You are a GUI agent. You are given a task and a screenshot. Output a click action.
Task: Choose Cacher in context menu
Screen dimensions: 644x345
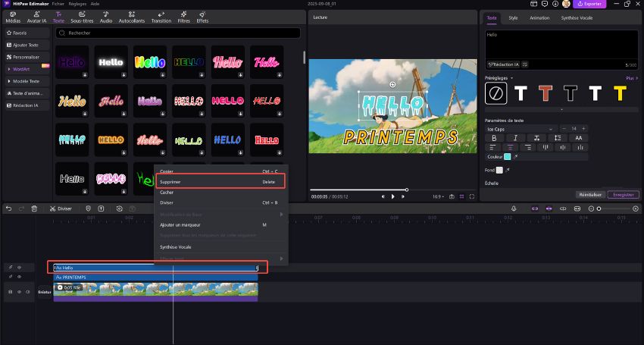coord(220,193)
